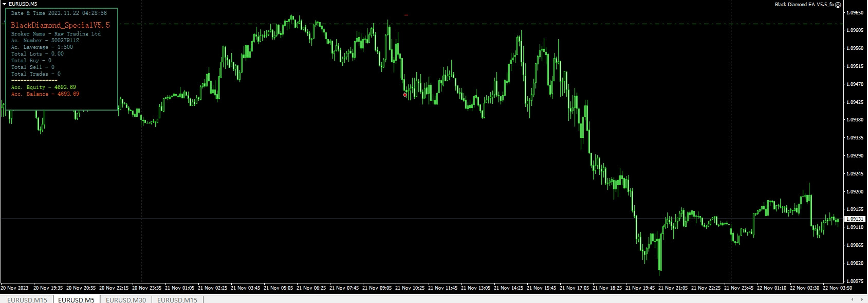Click the current price label 1.09131
The width and height of the screenshot is (868, 303).
[x=855, y=219]
